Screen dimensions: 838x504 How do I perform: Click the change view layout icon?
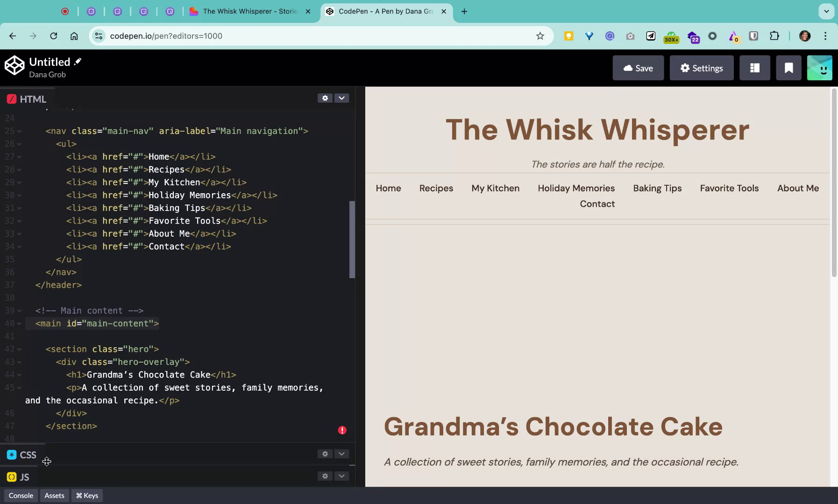click(x=754, y=68)
